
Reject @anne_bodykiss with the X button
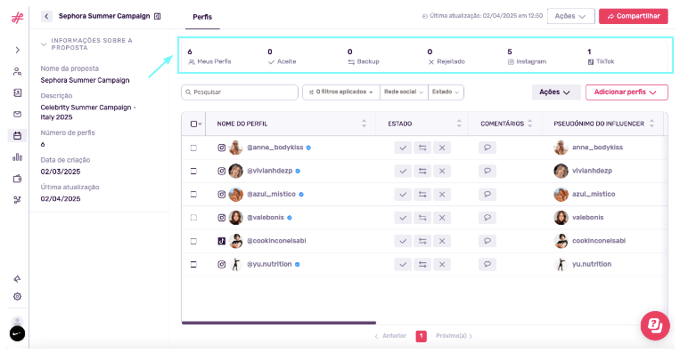(x=442, y=148)
